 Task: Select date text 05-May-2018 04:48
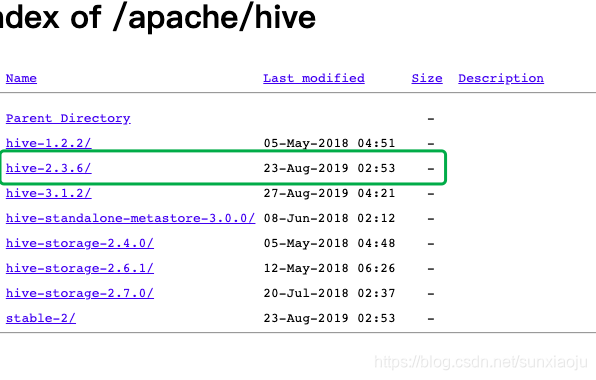pyautogui.click(x=330, y=243)
